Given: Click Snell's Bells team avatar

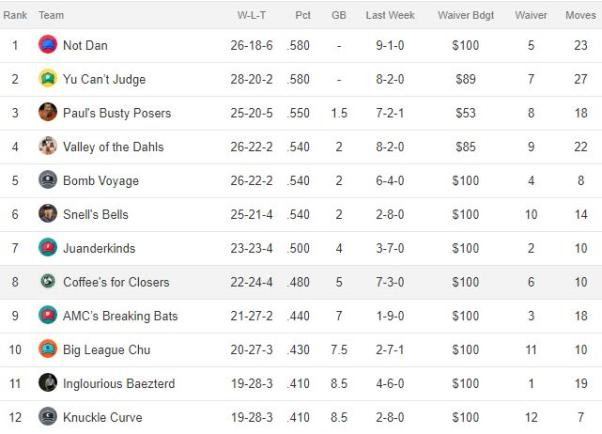Looking at the screenshot, I should (x=48, y=214).
